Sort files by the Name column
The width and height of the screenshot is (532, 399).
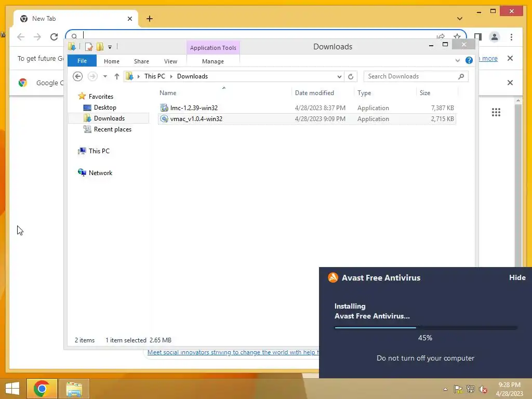click(x=168, y=92)
